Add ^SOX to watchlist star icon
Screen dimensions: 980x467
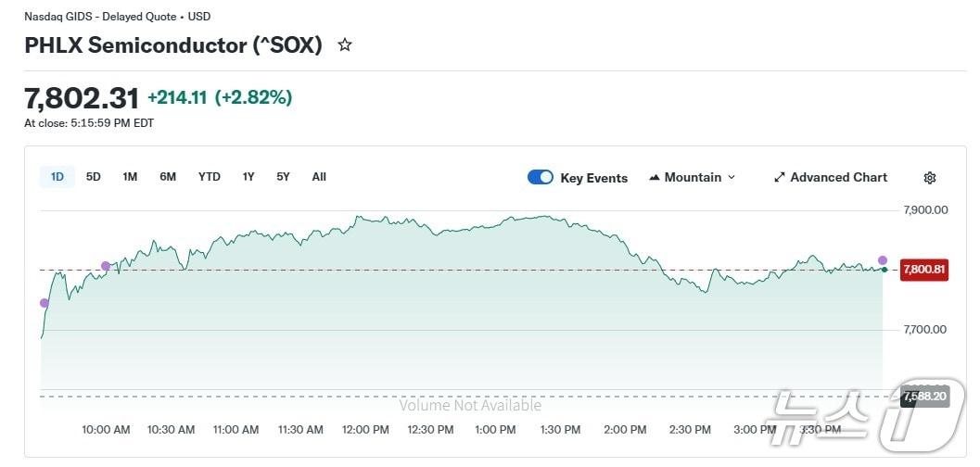345,44
